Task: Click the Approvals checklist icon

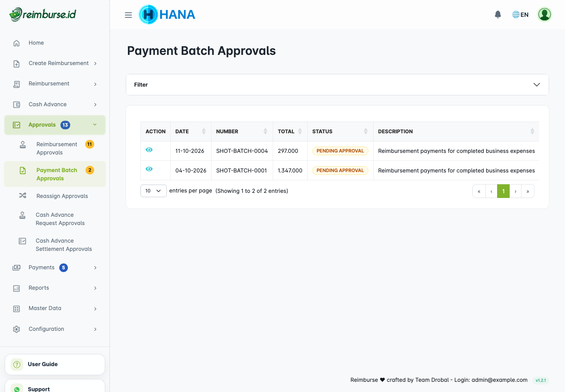Action: pos(16,125)
